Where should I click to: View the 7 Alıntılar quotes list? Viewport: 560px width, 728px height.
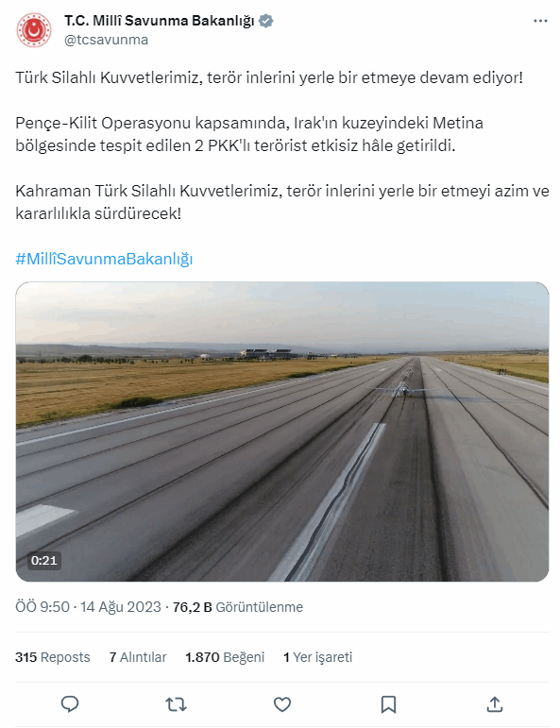coord(138,657)
